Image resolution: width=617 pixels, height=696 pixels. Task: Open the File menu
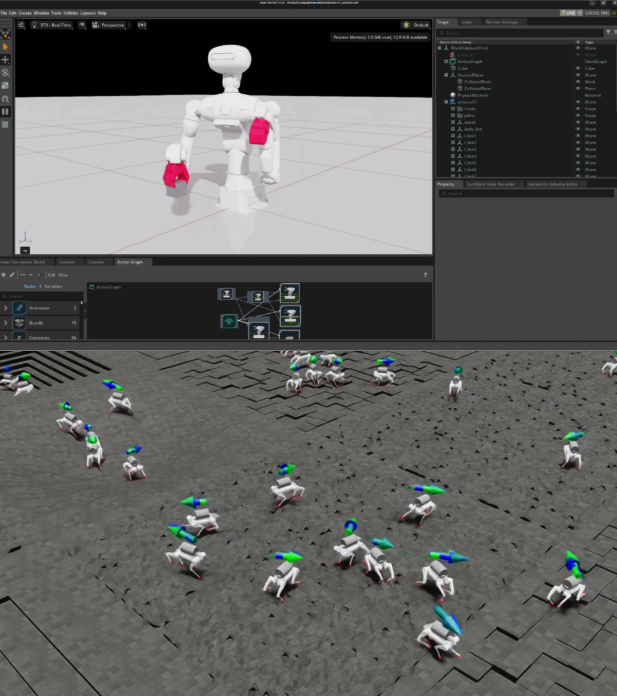[x=4, y=13]
